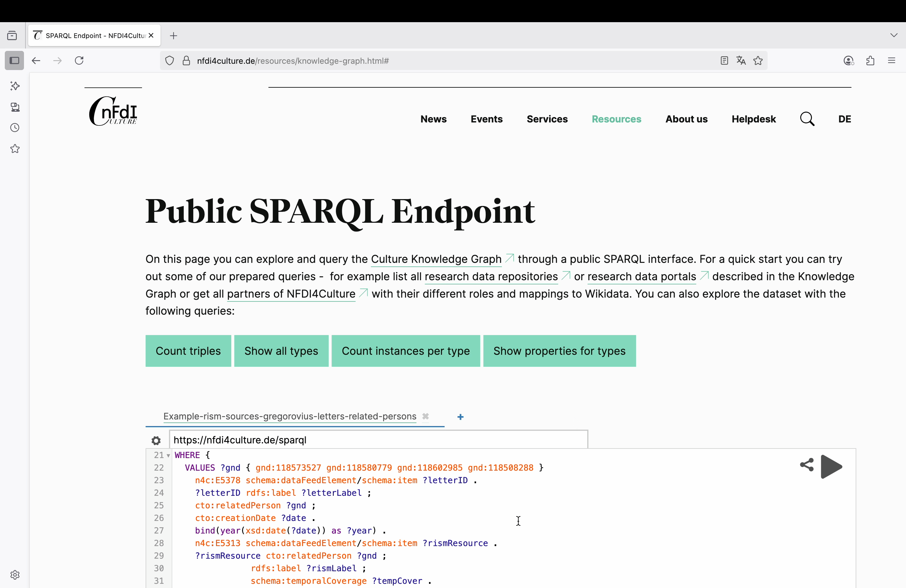View site security lock icon
The height and width of the screenshot is (588, 906).
[186, 60]
